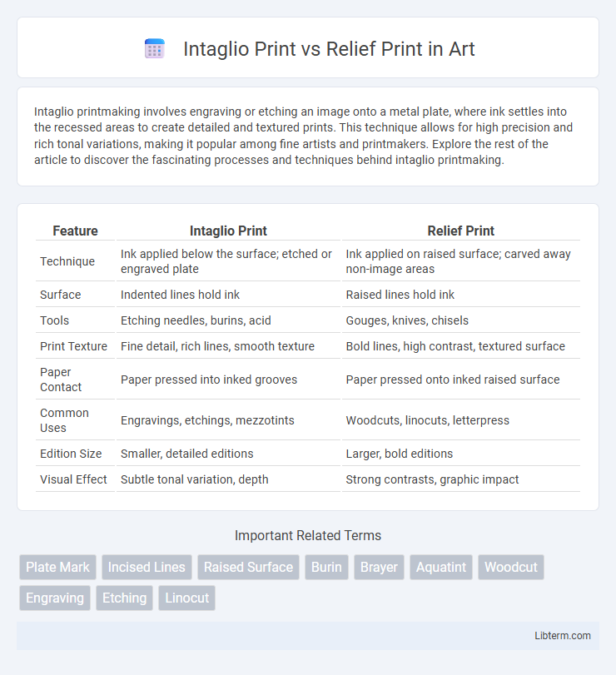Screen dimensions: 616x675
Task: Click the Intaglio Print column header
Action: click(x=228, y=231)
